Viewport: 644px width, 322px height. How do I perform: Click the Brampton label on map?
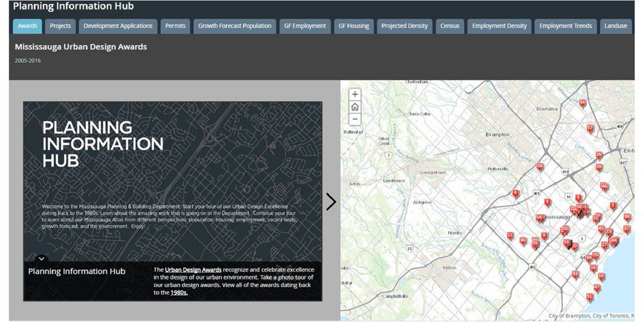497,135
